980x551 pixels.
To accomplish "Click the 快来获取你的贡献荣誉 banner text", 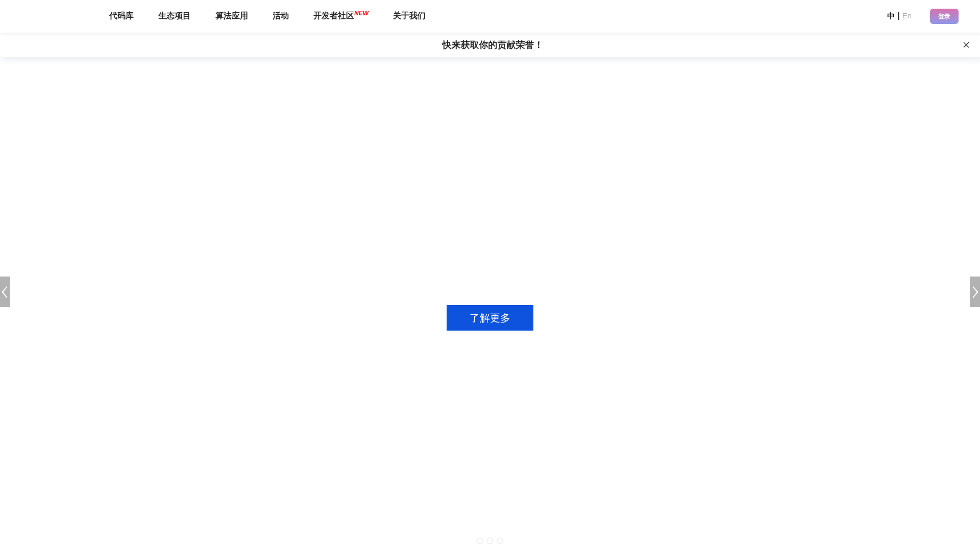I will [x=490, y=45].
